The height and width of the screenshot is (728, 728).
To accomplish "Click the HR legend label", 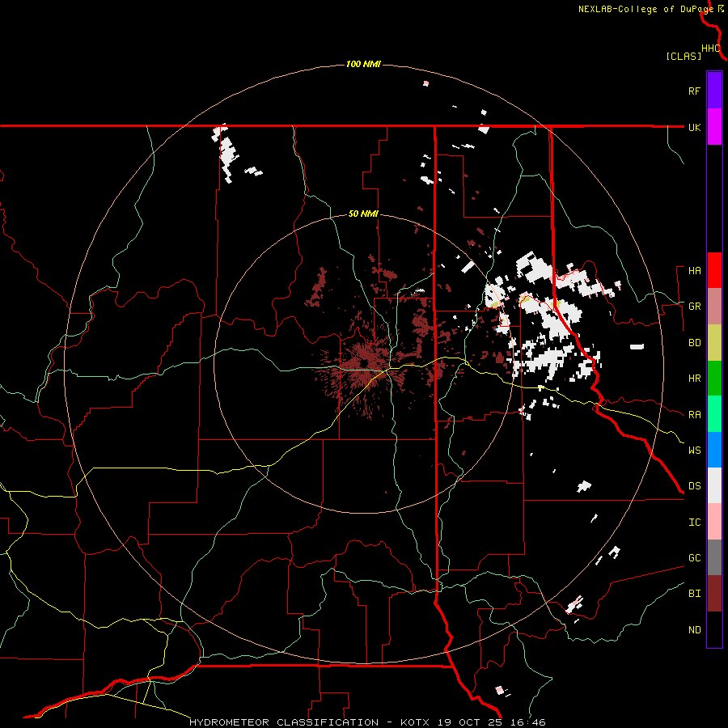I will (x=694, y=379).
